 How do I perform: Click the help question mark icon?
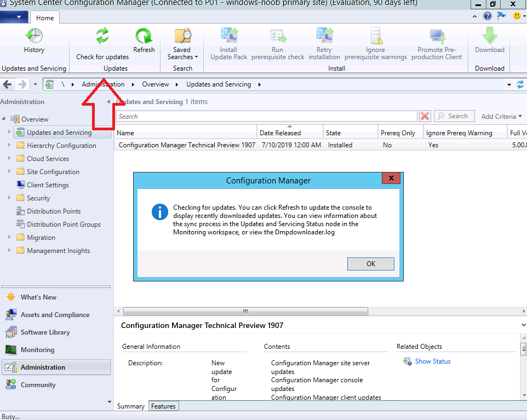click(x=488, y=16)
